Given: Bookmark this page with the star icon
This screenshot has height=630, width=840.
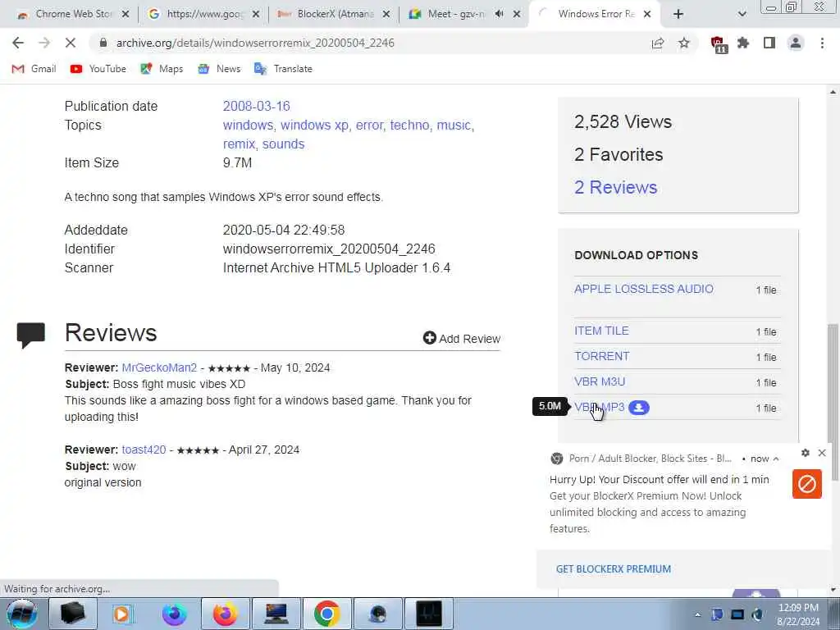Looking at the screenshot, I should 684,43.
